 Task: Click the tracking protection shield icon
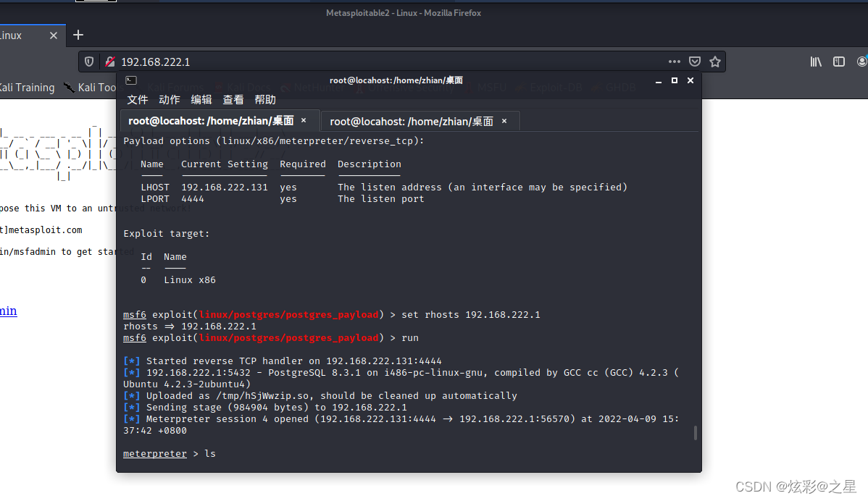coord(89,62)
